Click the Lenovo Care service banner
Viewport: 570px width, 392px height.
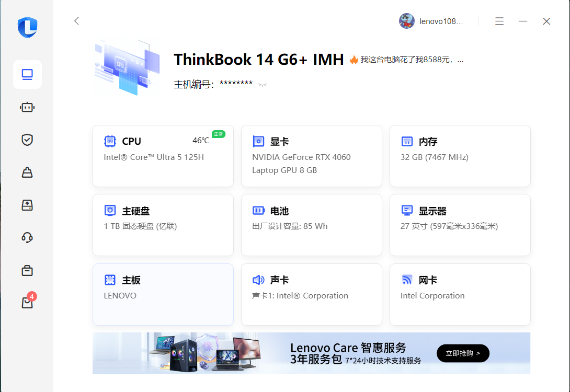[311, 353]
